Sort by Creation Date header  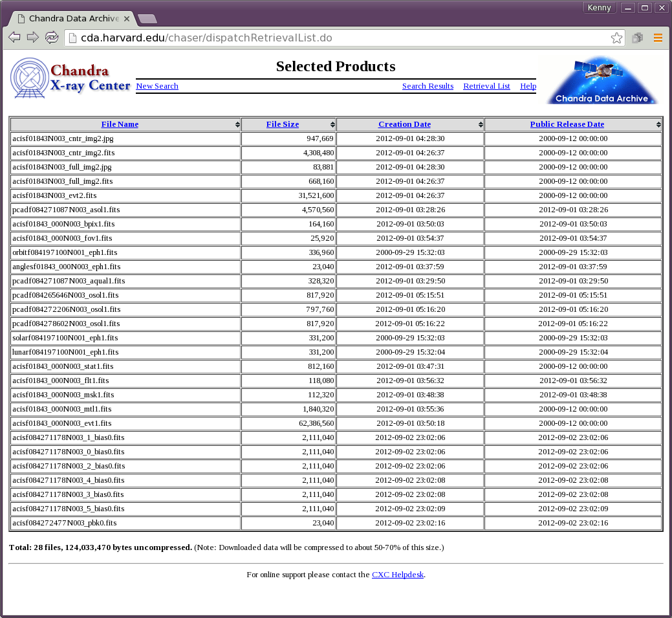[x=404, y=124]
